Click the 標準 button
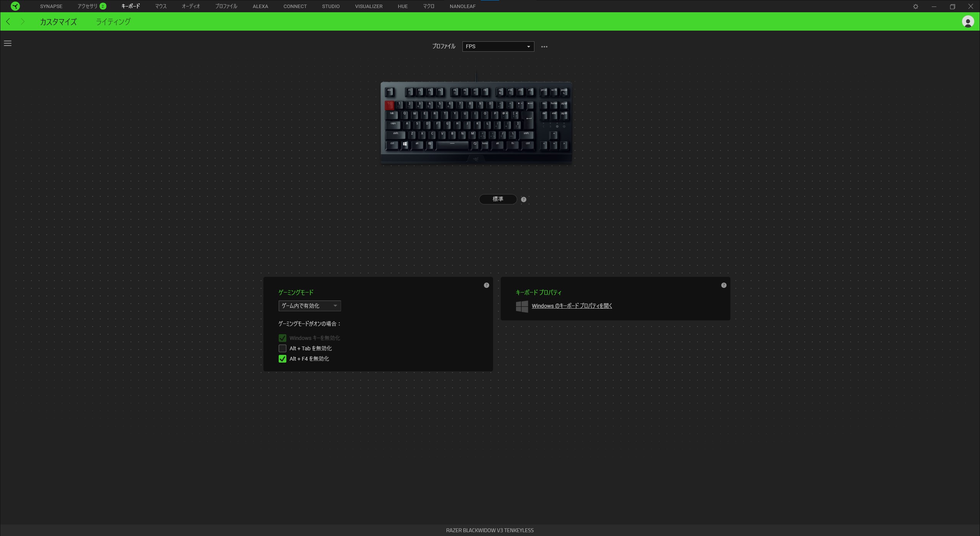The width and height of the screenshot is (980, 536). coord(498,199)
